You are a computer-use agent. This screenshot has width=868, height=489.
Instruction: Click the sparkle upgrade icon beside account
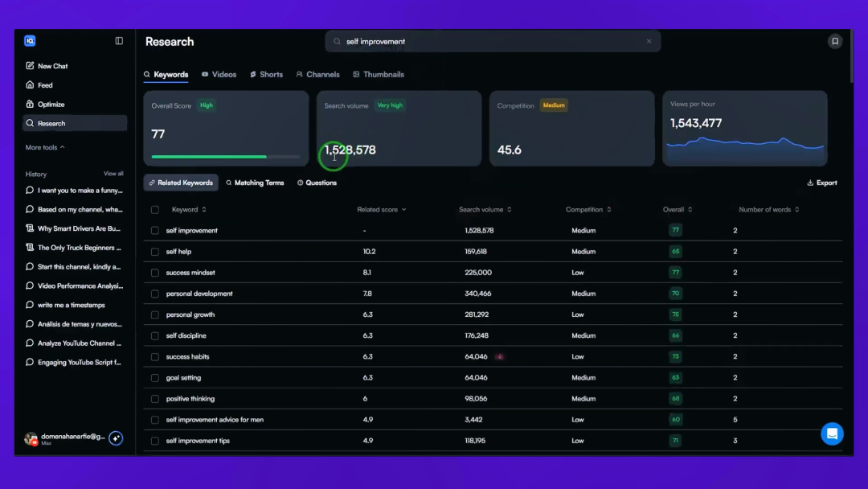116,438
